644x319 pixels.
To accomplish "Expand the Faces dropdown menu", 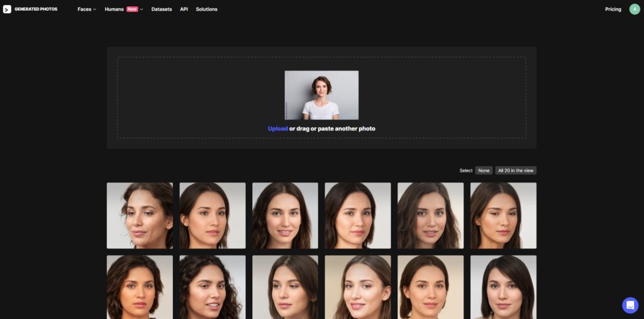I will click(x=87, y=9).
